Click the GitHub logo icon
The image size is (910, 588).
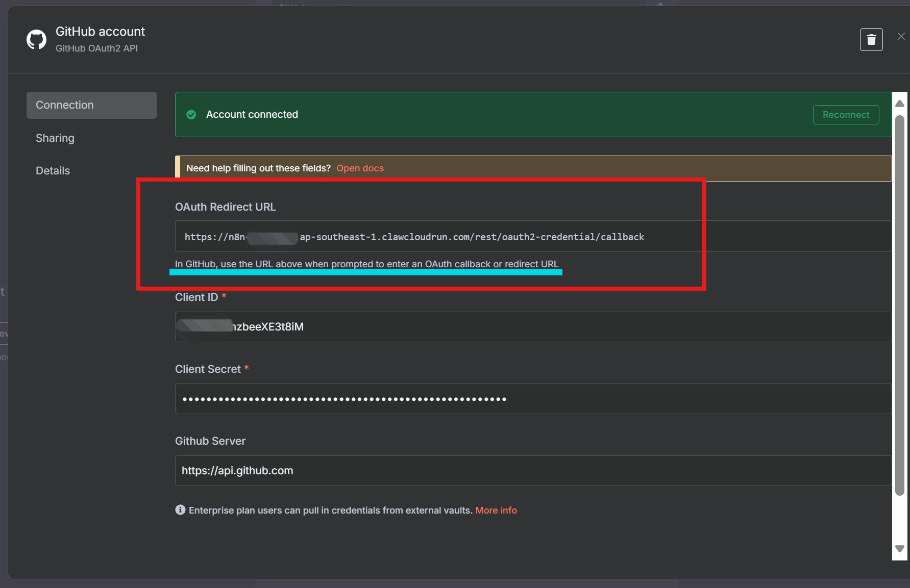(36, 40)
